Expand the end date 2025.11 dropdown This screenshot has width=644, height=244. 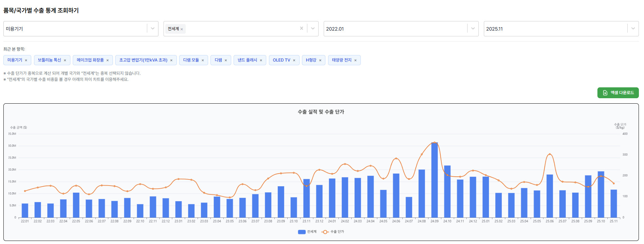(633, 29)
